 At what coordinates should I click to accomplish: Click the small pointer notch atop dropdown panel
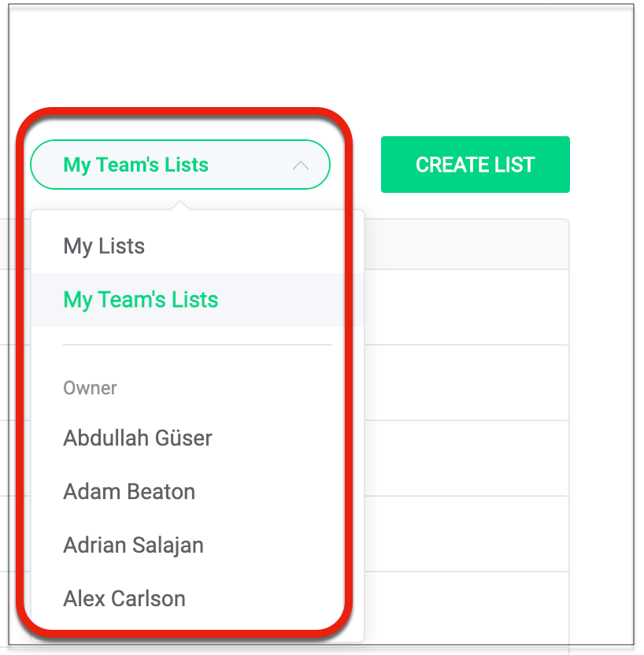[x=180, y=205]
